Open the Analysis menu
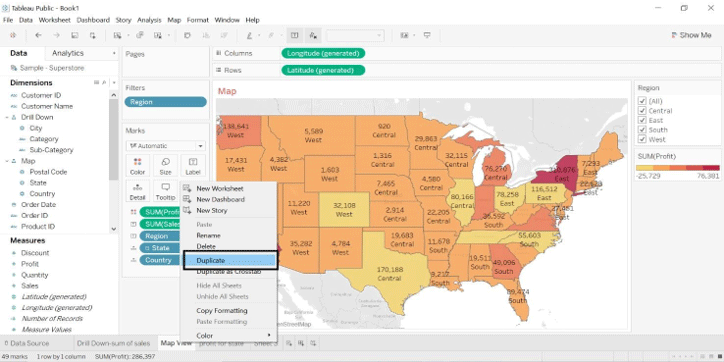 pyautogui.click(x=149, y=20)
